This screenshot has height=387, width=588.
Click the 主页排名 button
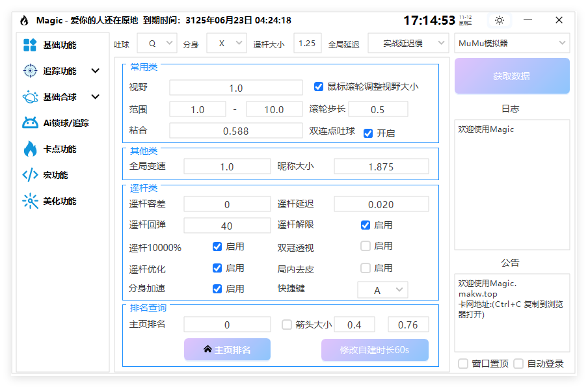(x=226, y=349)
